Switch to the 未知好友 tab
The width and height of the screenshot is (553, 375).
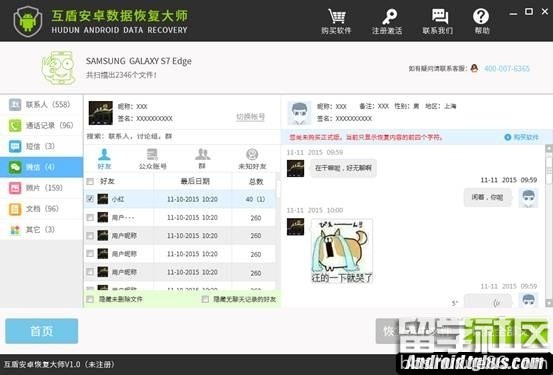click(x=252, y=159)
